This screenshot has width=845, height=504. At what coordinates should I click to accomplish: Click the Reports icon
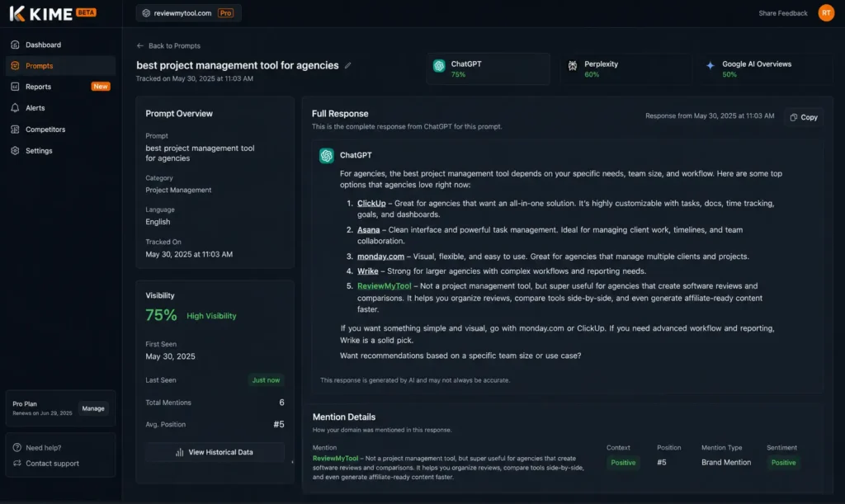click(x=15, y=87)
